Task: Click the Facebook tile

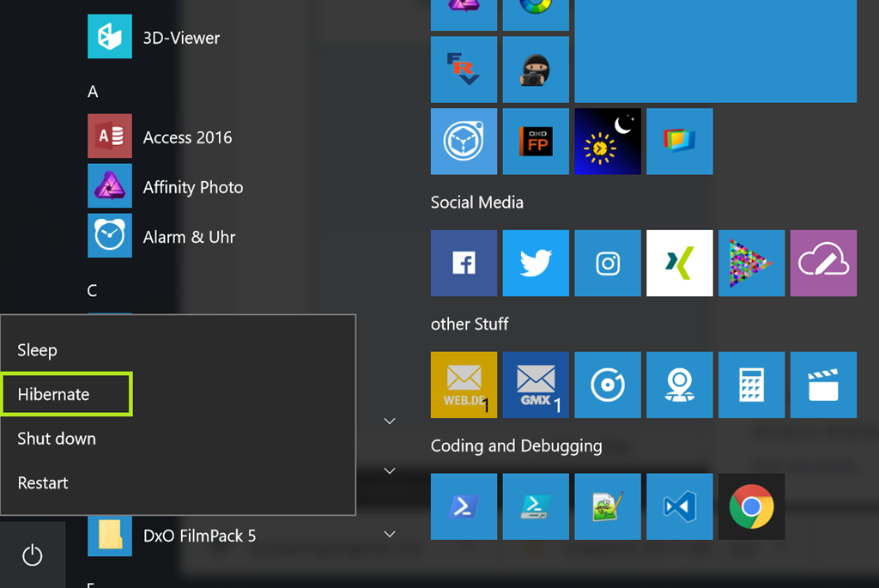Action: pos(464,263)
